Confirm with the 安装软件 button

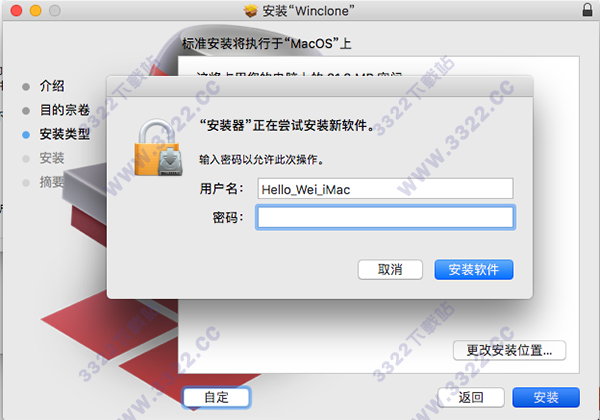click(474, 270)
